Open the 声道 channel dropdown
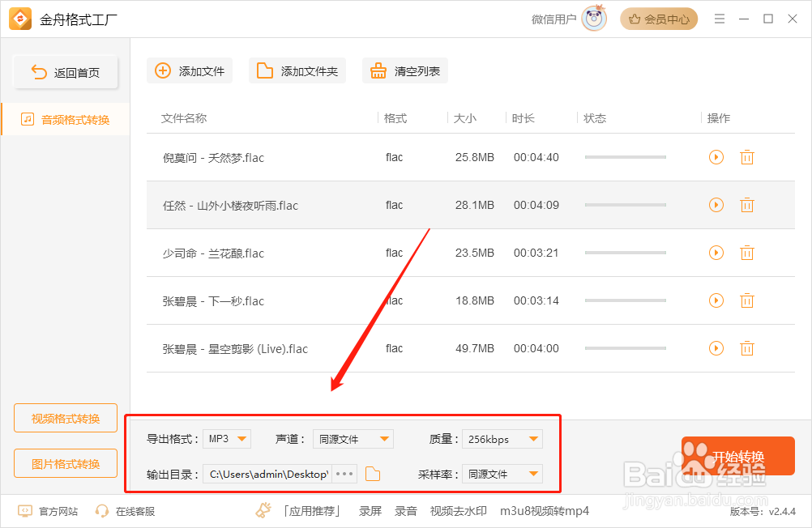 click(353, 437)
